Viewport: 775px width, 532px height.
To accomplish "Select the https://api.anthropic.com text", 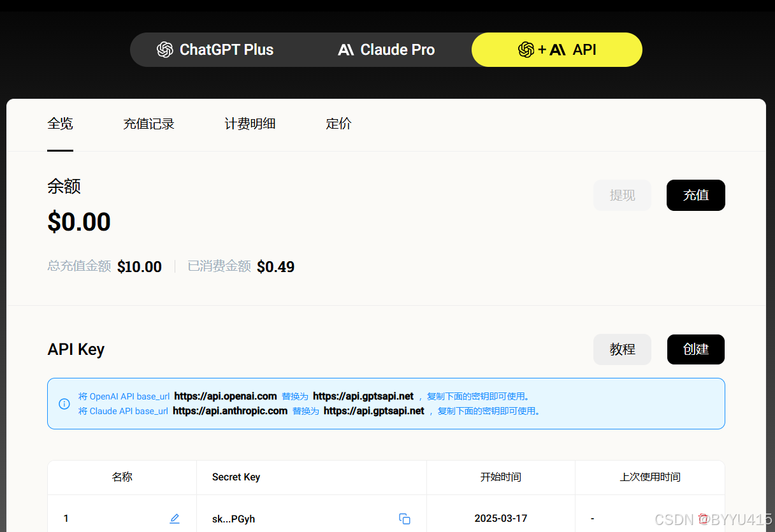I will click(x=230, y=411).
